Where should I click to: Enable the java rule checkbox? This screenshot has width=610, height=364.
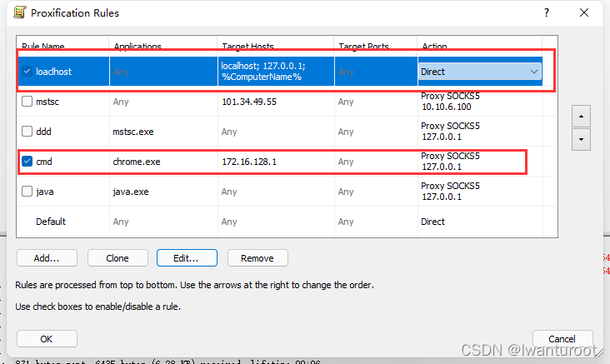click(x=27, y=192)
